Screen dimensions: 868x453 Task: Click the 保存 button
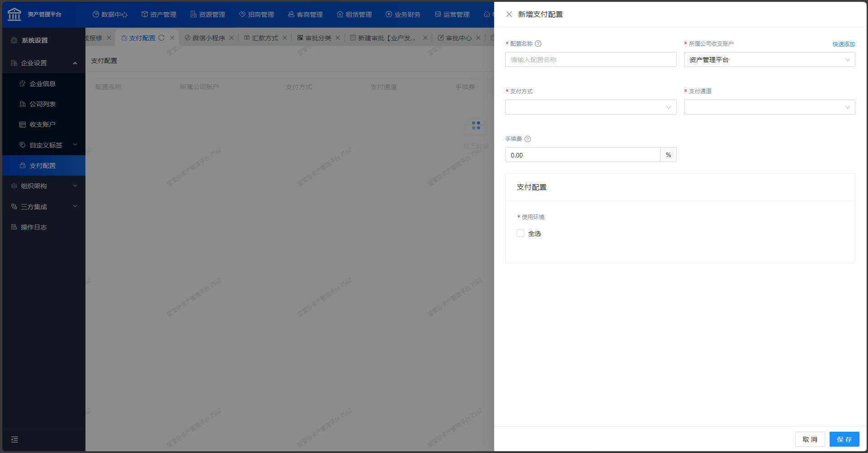coord(844,439)
